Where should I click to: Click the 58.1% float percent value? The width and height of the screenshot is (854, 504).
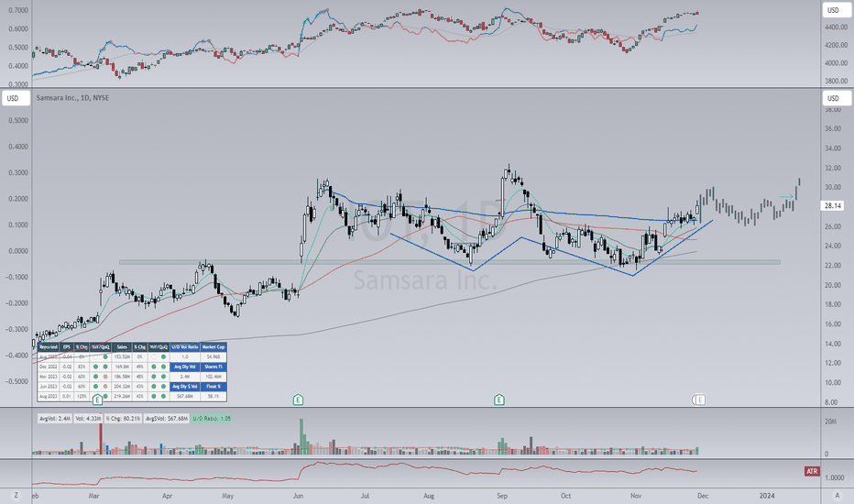coord(213,396)
